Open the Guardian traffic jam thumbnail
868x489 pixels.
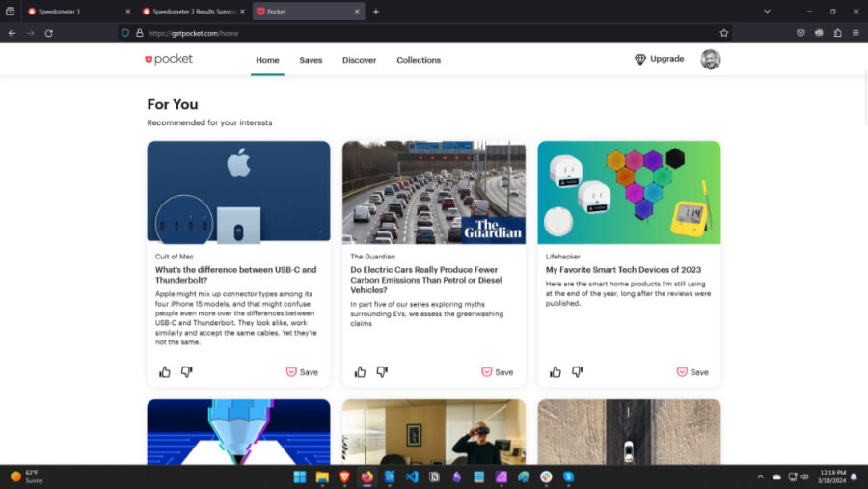click(x=434, y=192)
